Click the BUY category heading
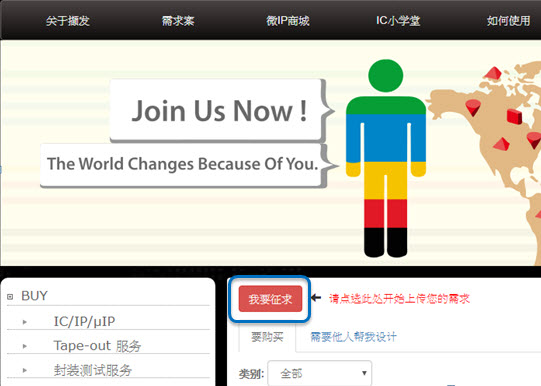This screenshot has height=386, width=541. click(34, 296)
